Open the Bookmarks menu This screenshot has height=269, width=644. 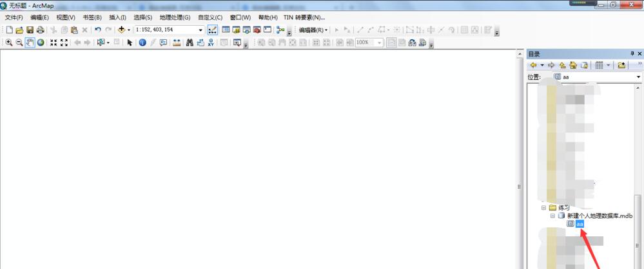click(92, 17)
